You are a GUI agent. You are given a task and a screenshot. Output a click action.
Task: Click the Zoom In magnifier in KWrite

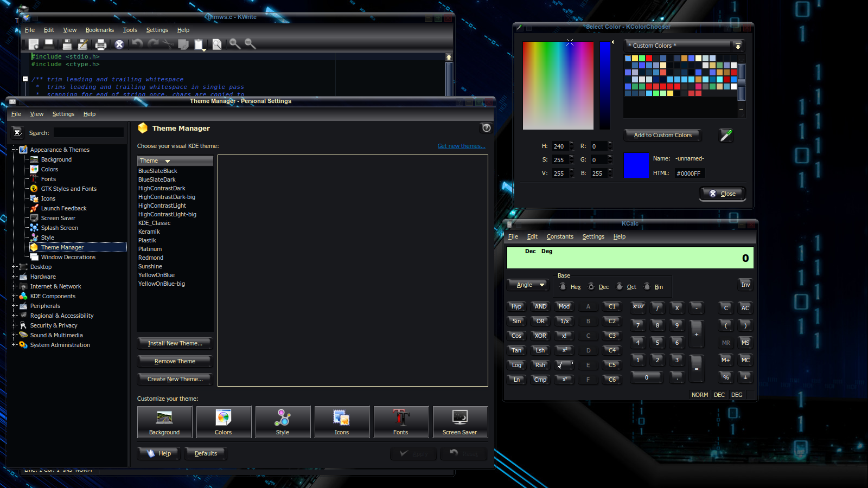point(234,44)
